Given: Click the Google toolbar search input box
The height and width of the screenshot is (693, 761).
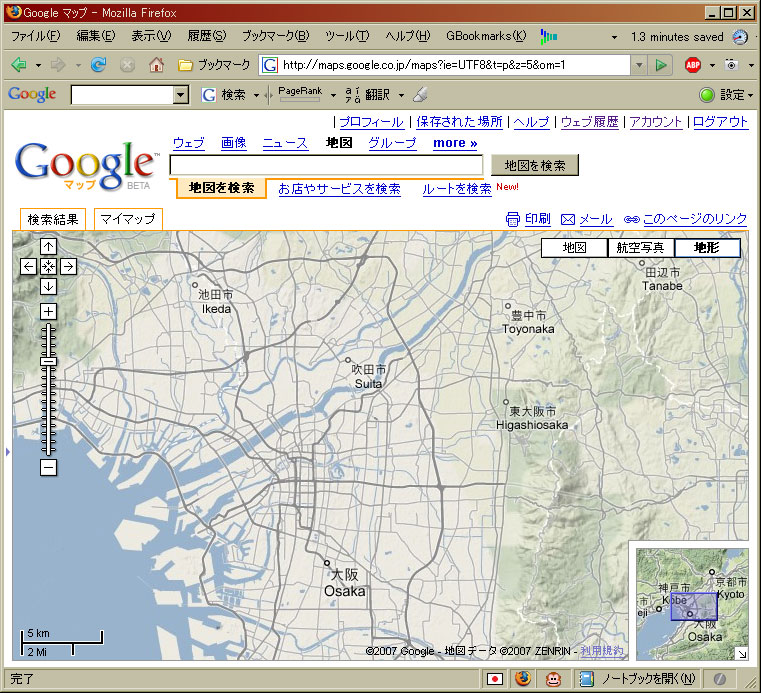Looking at the screenshot, I should (x=123, y=95).
